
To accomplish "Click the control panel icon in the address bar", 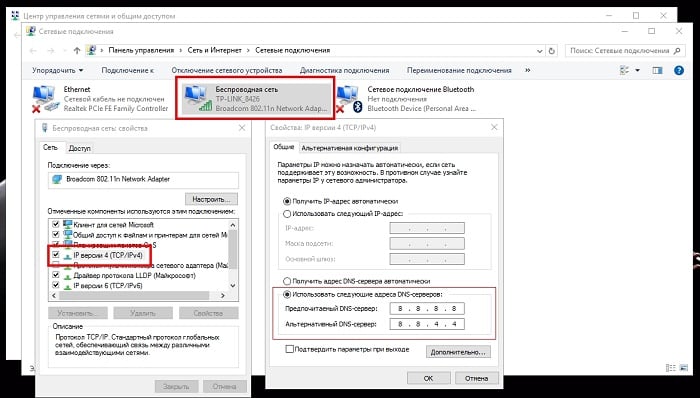I will point(92,50).
